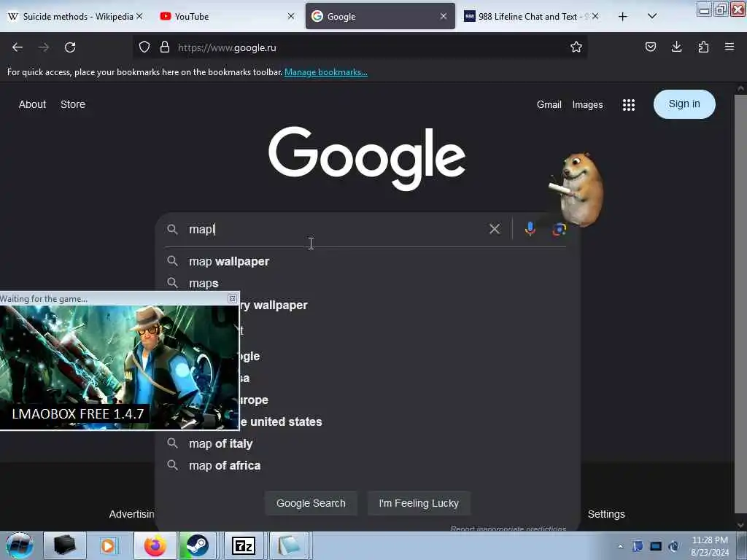Open the Firefox downloads arrow icon
The width and height of the screenshot is (747, 560).
point(676,47)
